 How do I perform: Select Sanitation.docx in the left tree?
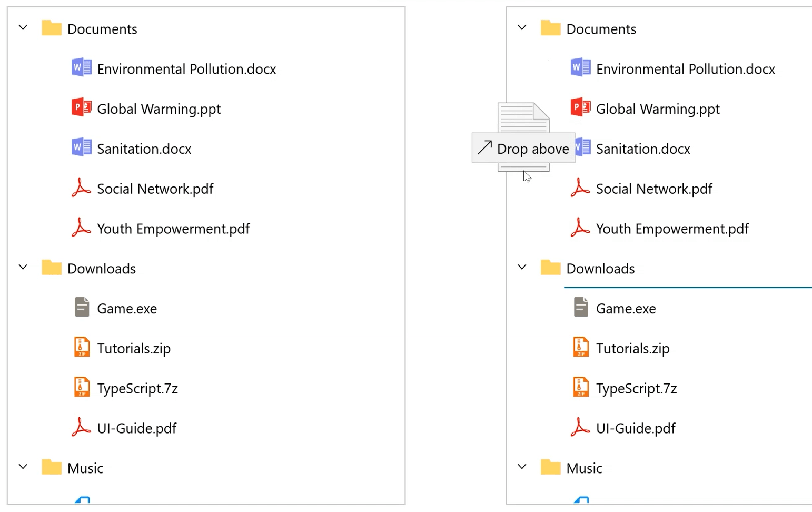point(144,149)
